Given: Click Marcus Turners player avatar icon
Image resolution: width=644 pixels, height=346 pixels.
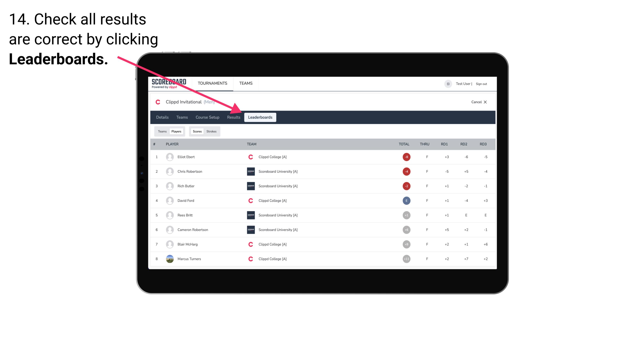Looking at the screenshot, I should point(170,259).
